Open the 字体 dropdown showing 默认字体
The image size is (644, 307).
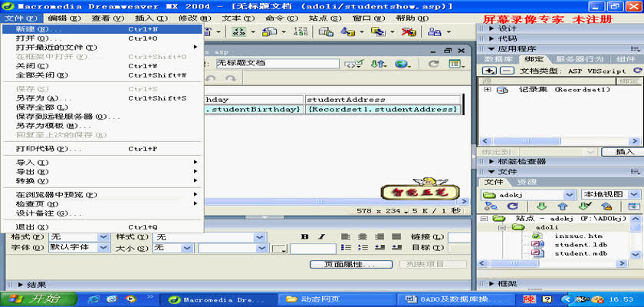pyautogui.click(x=103, y=248)
